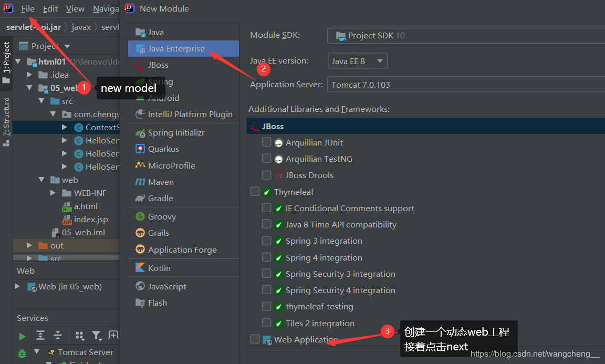
Task: Open Filter icon in Services toolbar
Action: pyautogui.click(x=97, y=336)
